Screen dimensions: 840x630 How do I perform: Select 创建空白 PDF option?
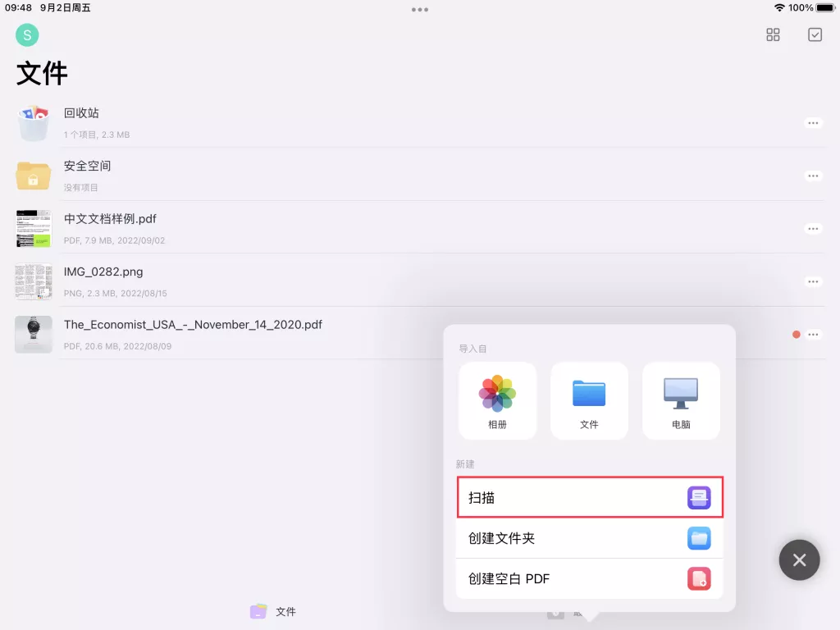(589, 579)
